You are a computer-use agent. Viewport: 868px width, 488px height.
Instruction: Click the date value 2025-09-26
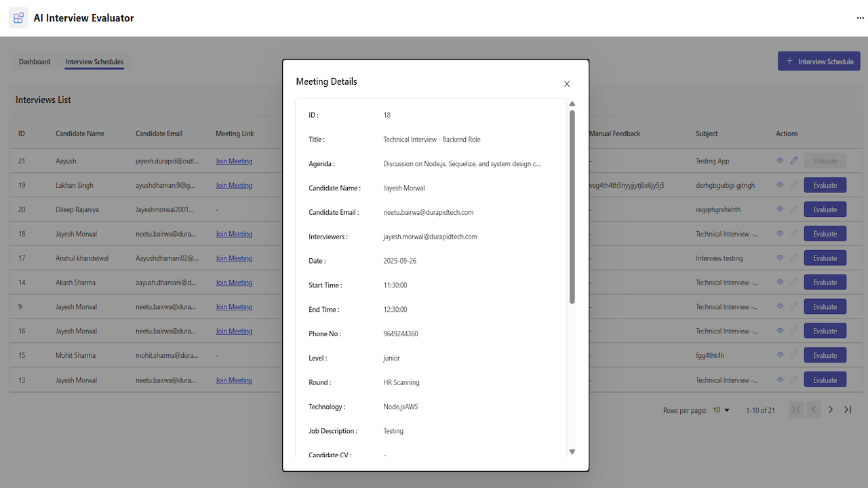coord(400,261)
